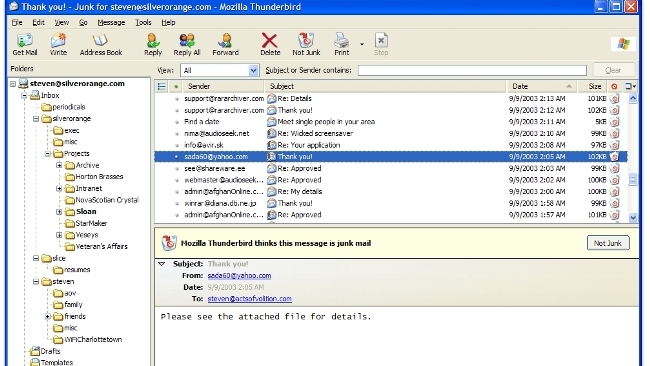Open the View menu
Screen dimensions: 650x366
coord(61,22)
